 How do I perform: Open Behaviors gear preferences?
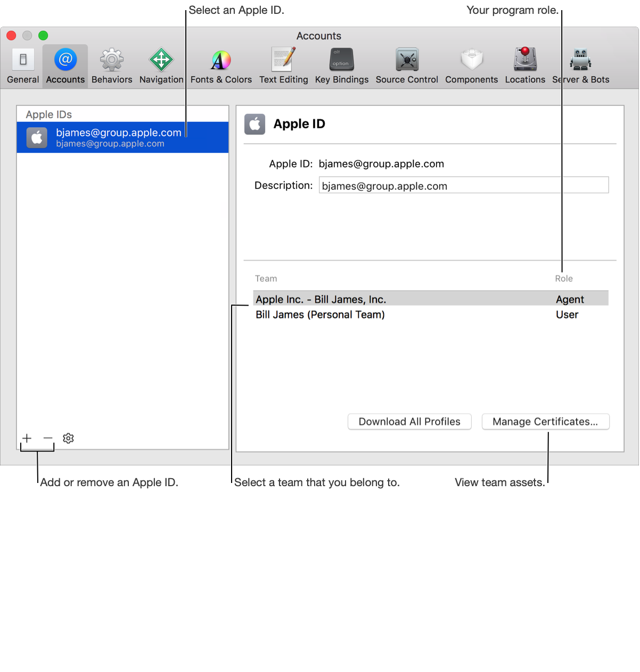pyautogui.click(x=112, y=66)
